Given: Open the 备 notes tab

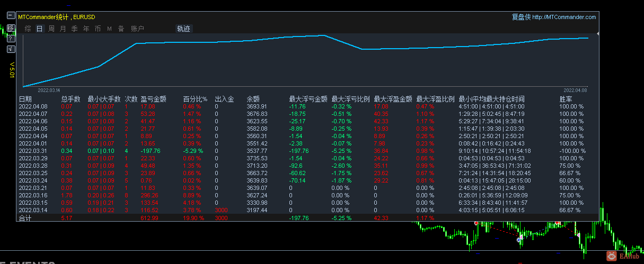Looking at the screenshot, I should coord(121,29).
